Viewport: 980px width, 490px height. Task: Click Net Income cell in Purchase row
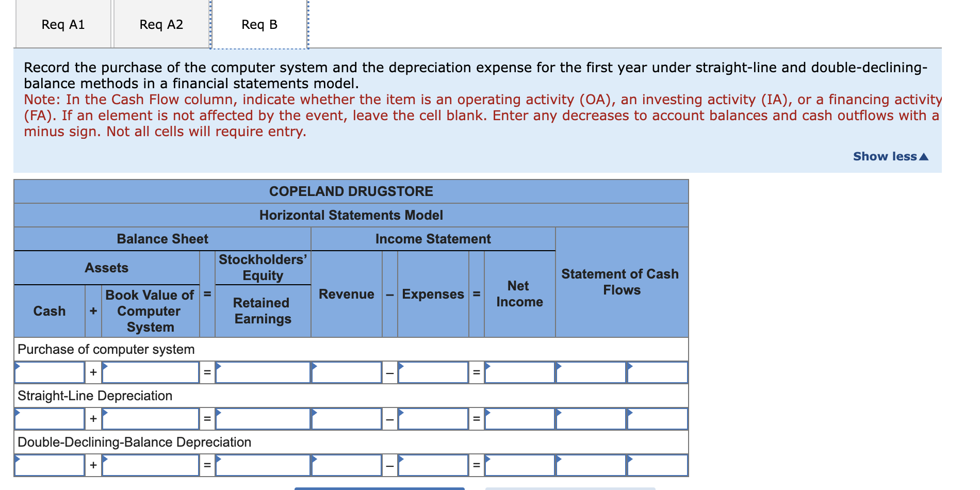coord(520,372)
